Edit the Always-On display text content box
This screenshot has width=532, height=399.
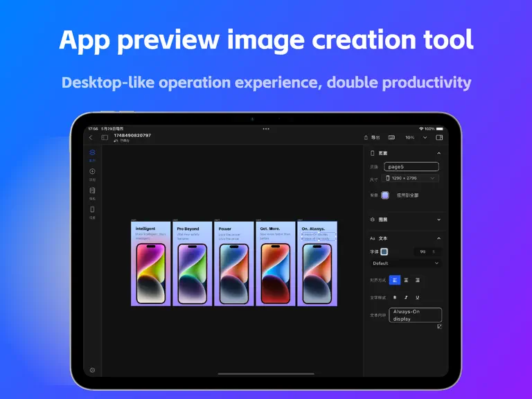point(416,315)
